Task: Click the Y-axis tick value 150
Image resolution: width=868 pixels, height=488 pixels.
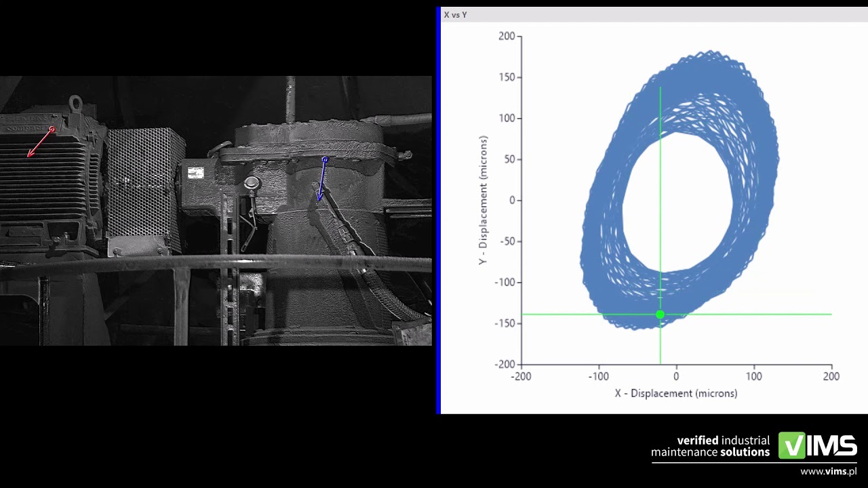Action: click(507, 77)
